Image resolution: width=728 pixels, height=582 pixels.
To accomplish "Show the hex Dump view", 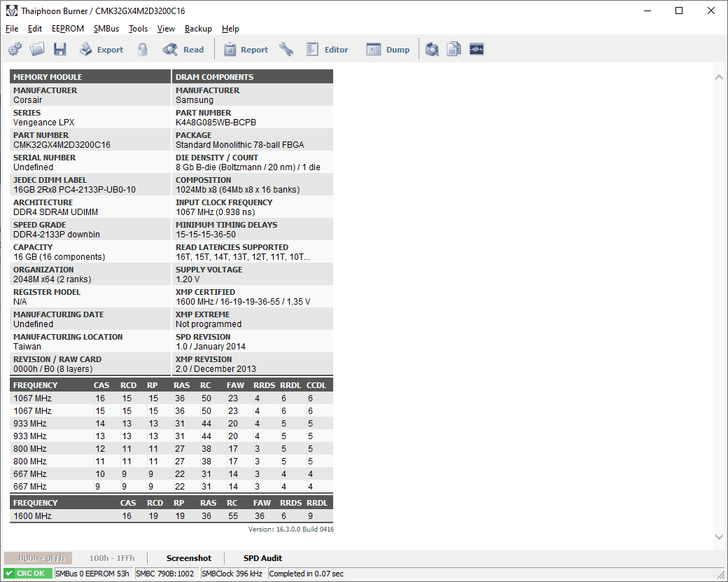I will tap(388, 49).
